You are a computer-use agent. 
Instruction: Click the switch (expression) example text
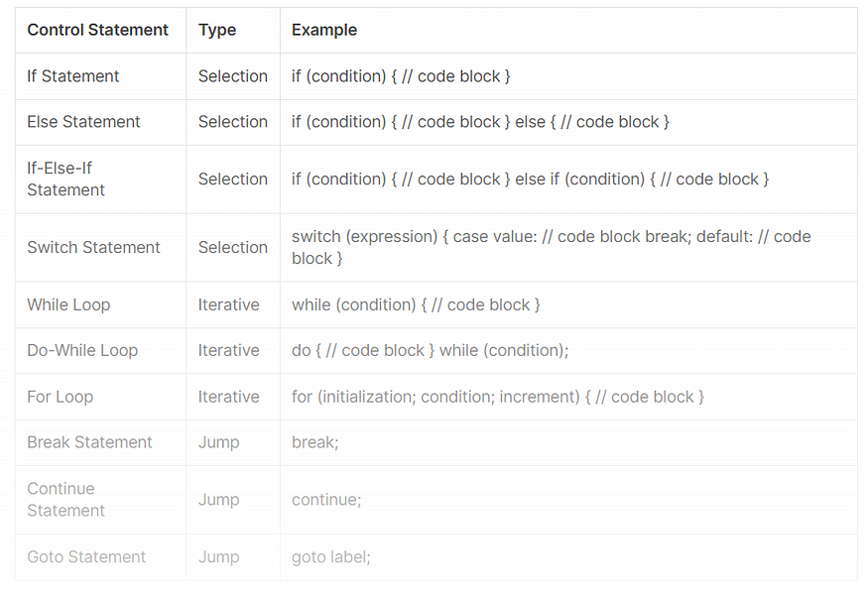coord(552,247)
